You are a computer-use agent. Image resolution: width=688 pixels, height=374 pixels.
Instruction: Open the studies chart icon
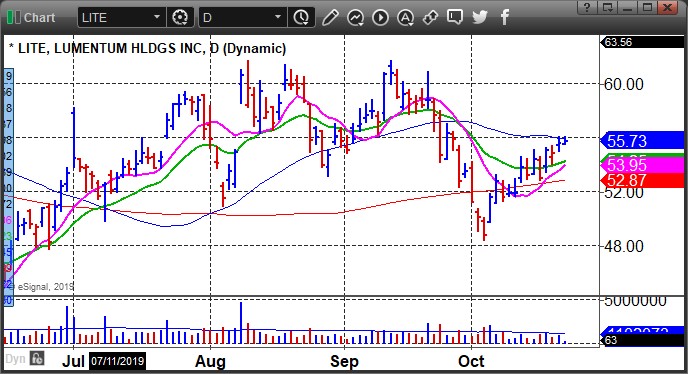pos(355,18)
